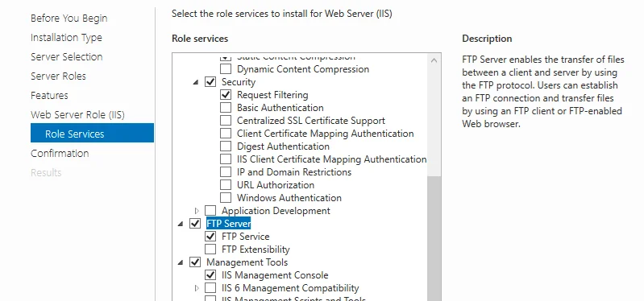Enable Windows Authentication checkbox

point(226,198)
